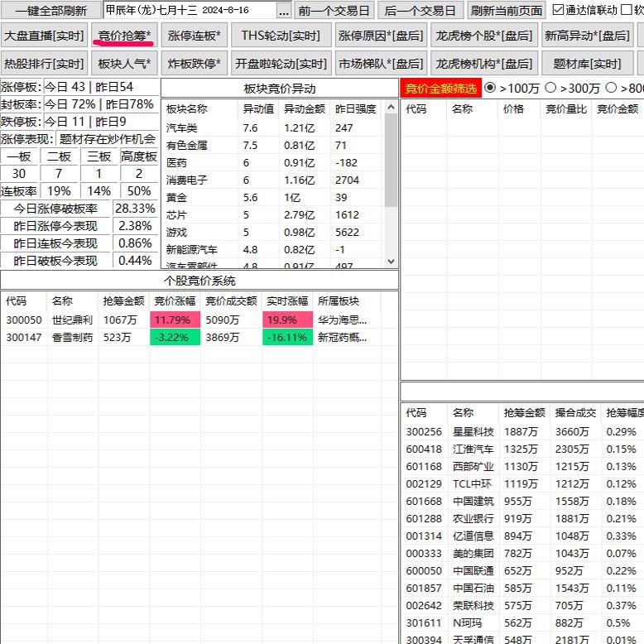Open THS轮动[实时] tab
This screenshot has height=644, width=644.
(281, 36)
